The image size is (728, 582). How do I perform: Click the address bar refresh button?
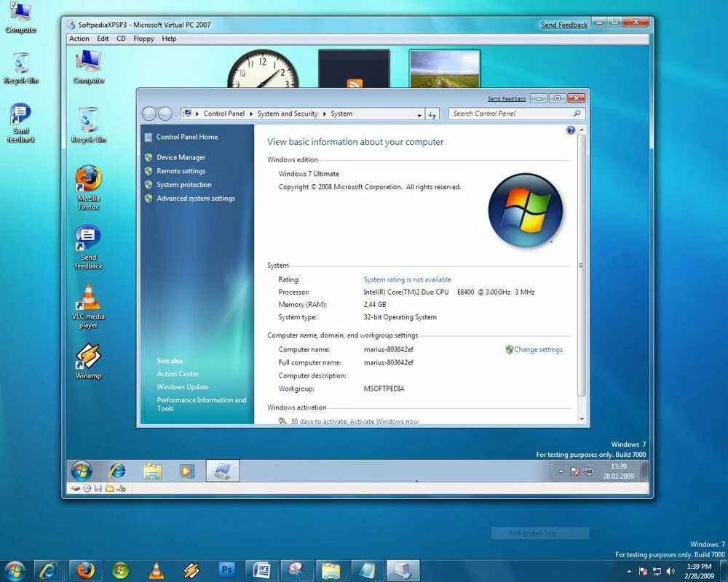click(x=432, y=114)
